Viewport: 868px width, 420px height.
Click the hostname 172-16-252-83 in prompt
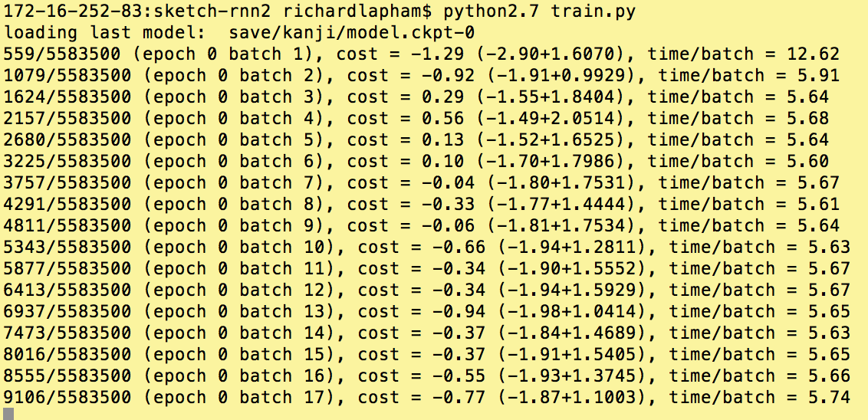click(73, 11)
